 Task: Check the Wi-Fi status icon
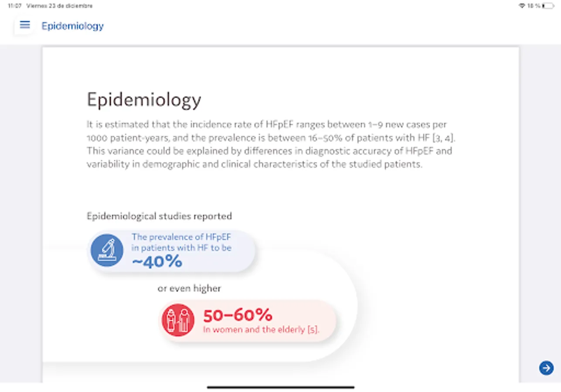521,6
